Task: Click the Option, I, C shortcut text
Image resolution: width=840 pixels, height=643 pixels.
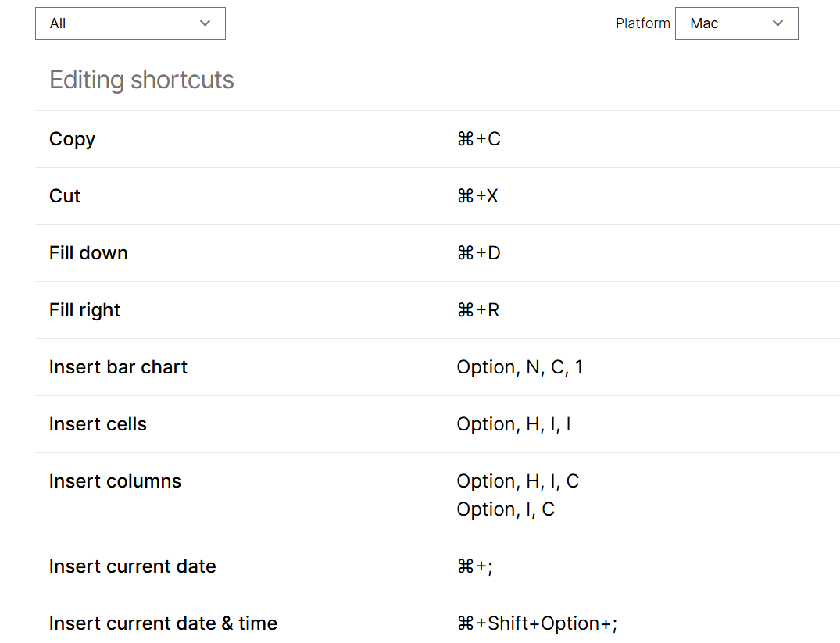Action: click(505, 509)
